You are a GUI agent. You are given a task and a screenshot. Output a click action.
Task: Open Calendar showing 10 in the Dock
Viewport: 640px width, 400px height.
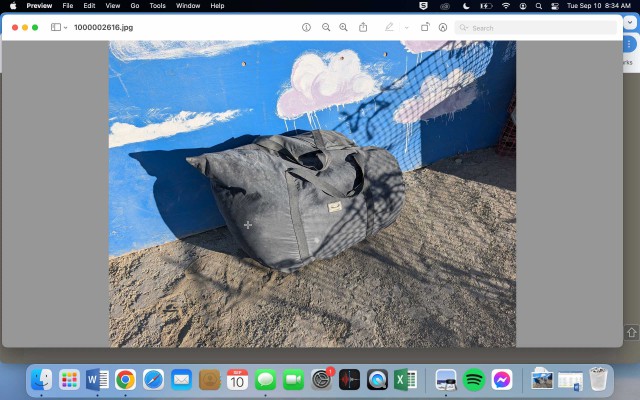(x=237, y=380)
